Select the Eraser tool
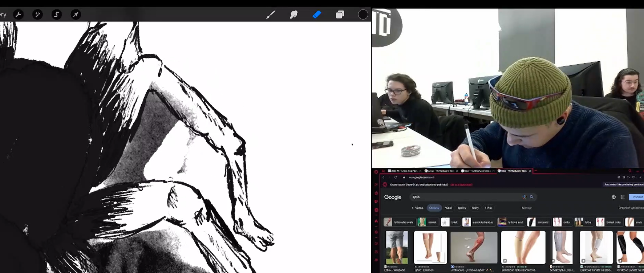This screenshot has height=273, width=644. coord(317,15)
